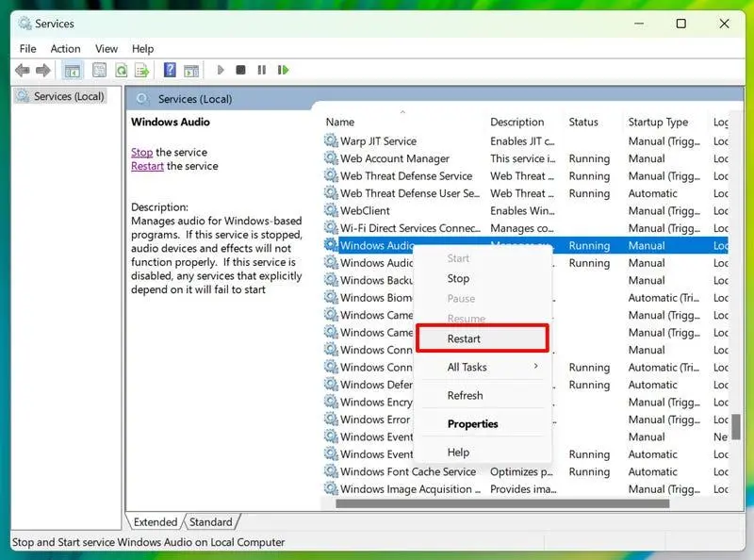This screenshot has width=754, height=560.
Task: Click the Start Service play icon
Action: coord(221,71)
